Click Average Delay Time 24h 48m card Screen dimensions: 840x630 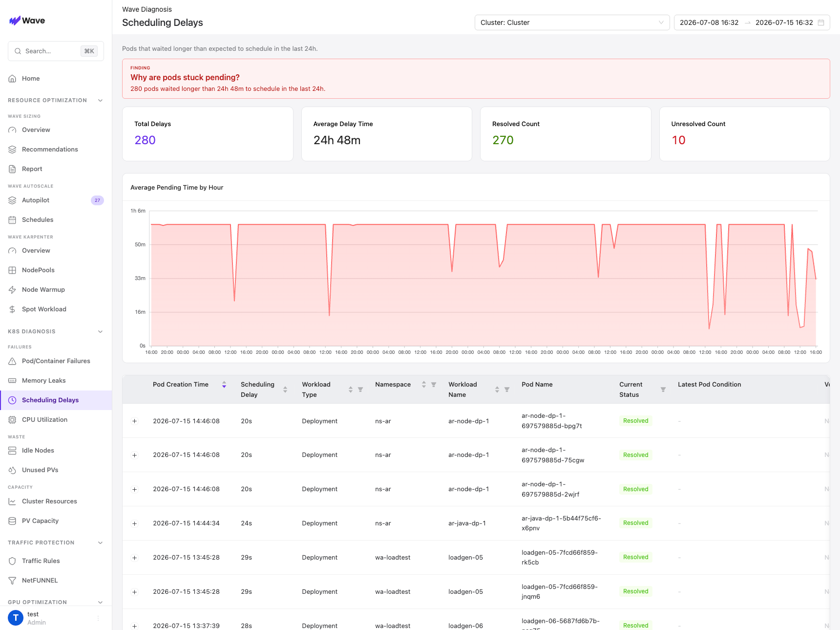click(x=387, y=134)
